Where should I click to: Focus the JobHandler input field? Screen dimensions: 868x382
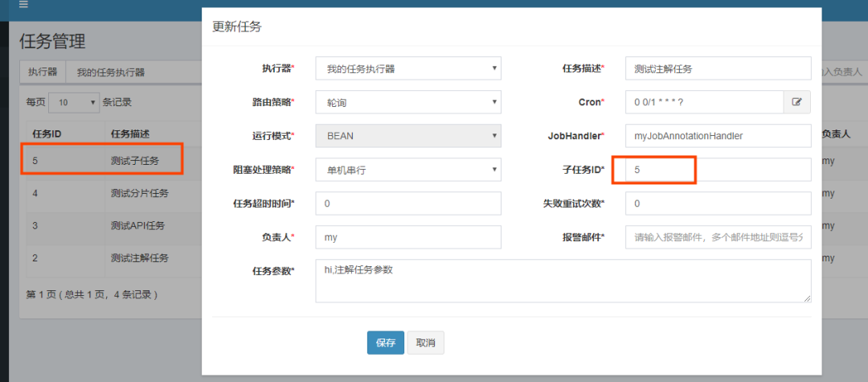point(719,136)
